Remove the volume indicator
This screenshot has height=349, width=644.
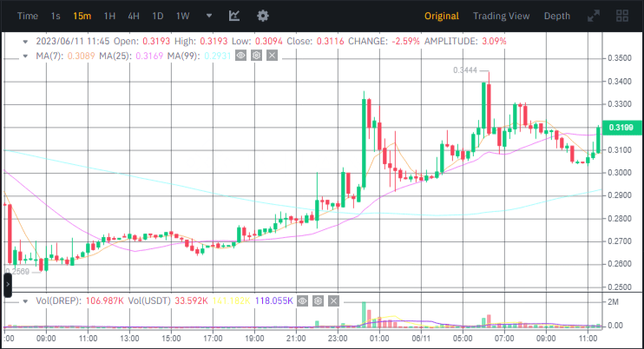[333, 301]
